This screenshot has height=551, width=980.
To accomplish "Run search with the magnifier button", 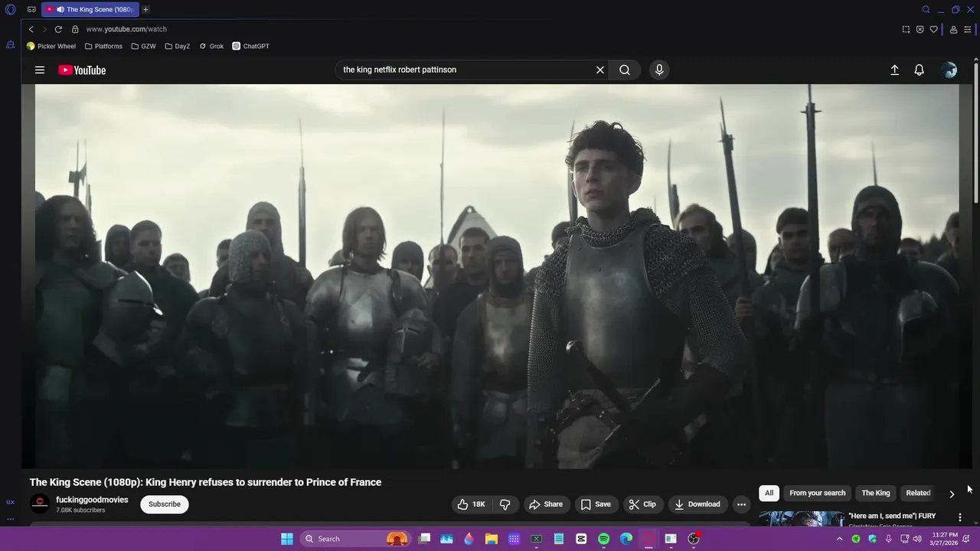I will [x=625, y=70].
